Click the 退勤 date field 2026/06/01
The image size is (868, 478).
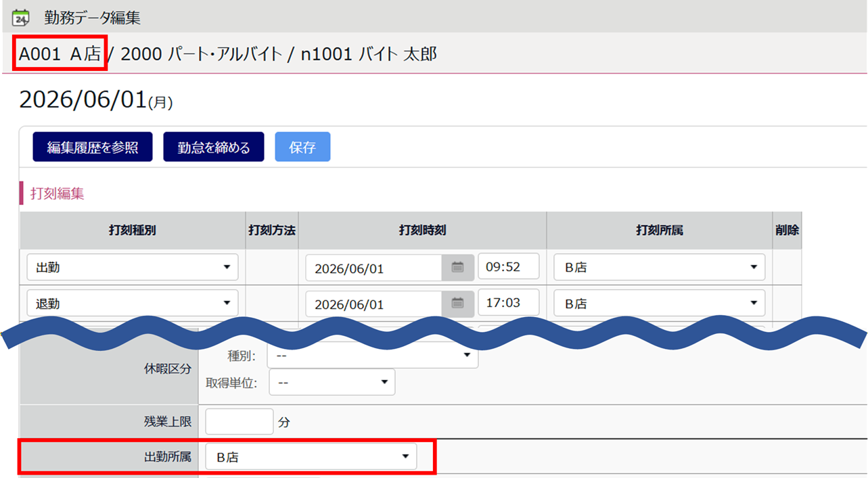pyautogui.click(x=374, y=304)
